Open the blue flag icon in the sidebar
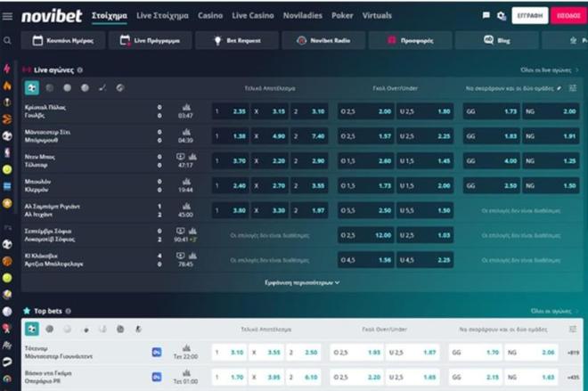Screen dimensions: 588x391 [7, 186]
